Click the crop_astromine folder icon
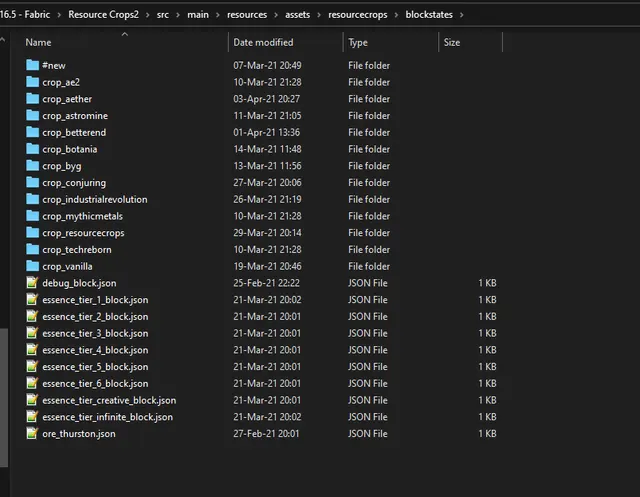Screen dimensions: 640x497 tap(32, 115)
